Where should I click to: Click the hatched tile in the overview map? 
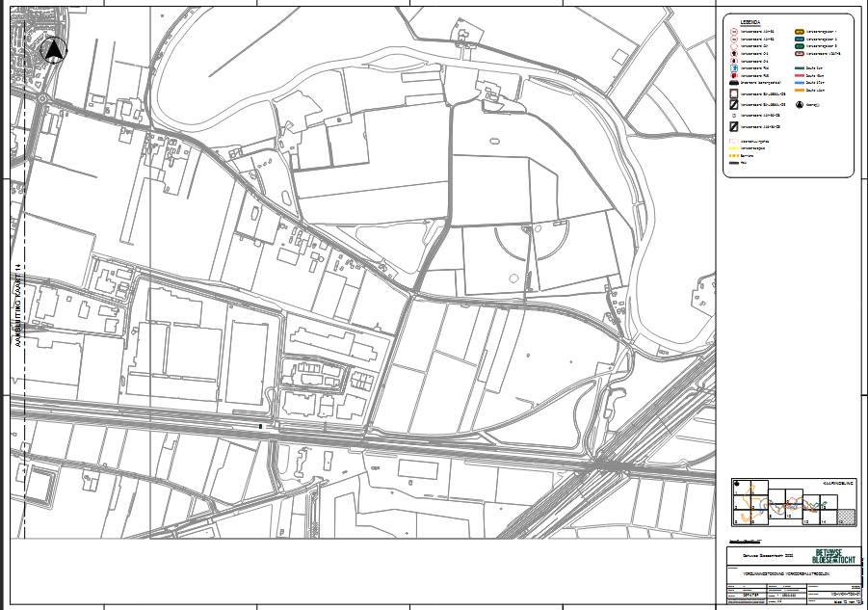click(x=848, y=517)
